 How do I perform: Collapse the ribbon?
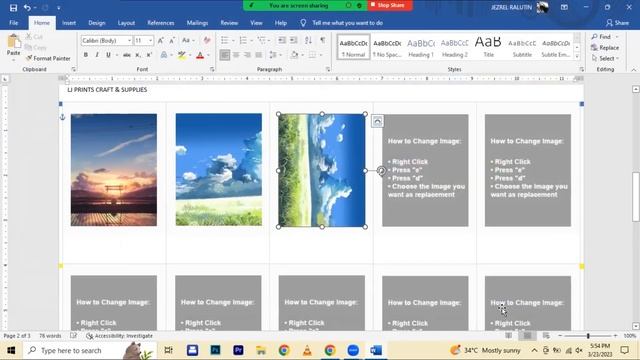click(x=633, y=70)
